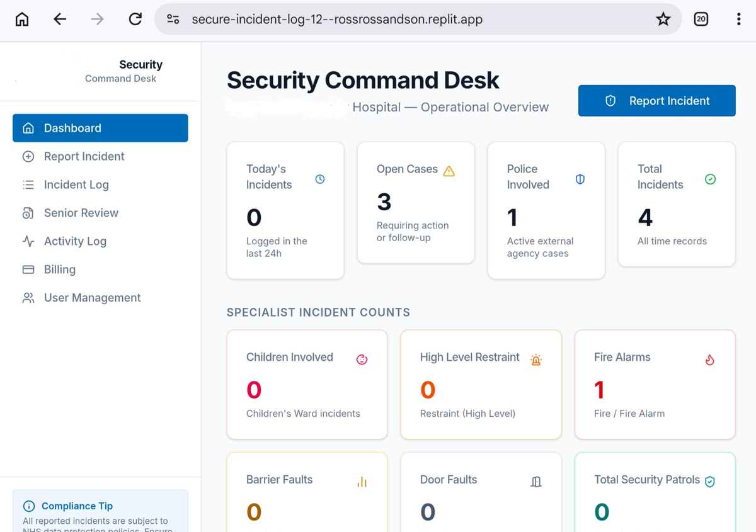Click the list icon beside Incident Log
Viewport: 756px width, 532px height.
tap(28, 184)
